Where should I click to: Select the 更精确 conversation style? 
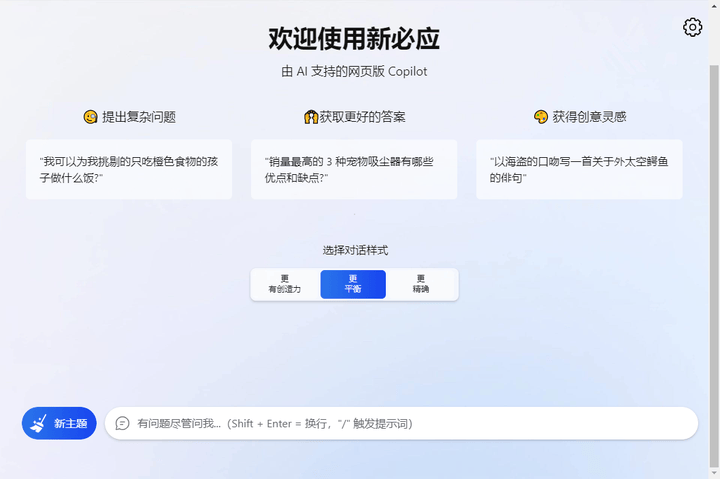[x=421, y=284]
